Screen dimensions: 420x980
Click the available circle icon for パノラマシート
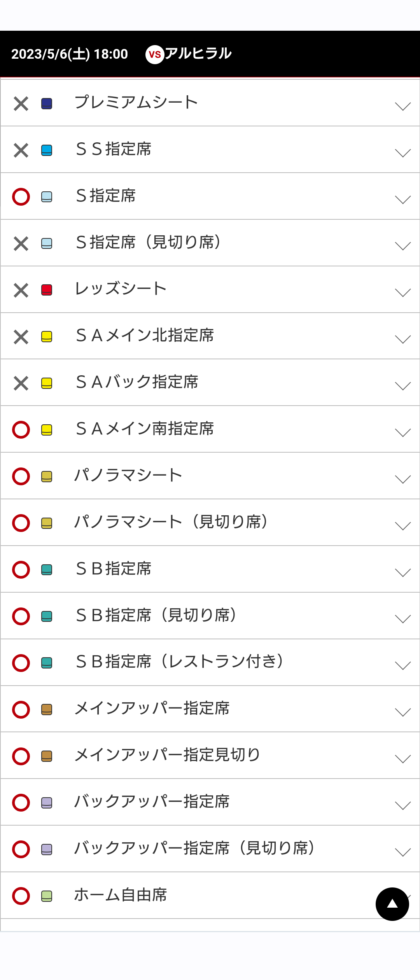[x=21, y=476]
